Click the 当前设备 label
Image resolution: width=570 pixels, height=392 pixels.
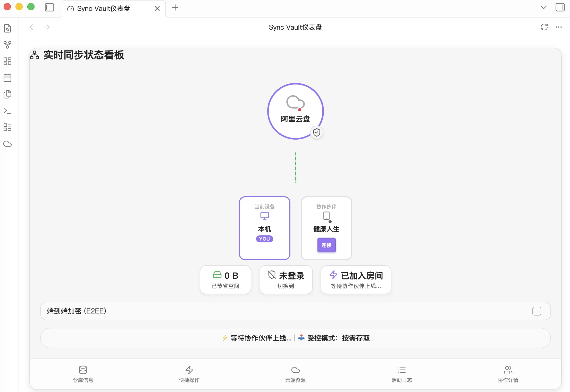pos(265,207)
